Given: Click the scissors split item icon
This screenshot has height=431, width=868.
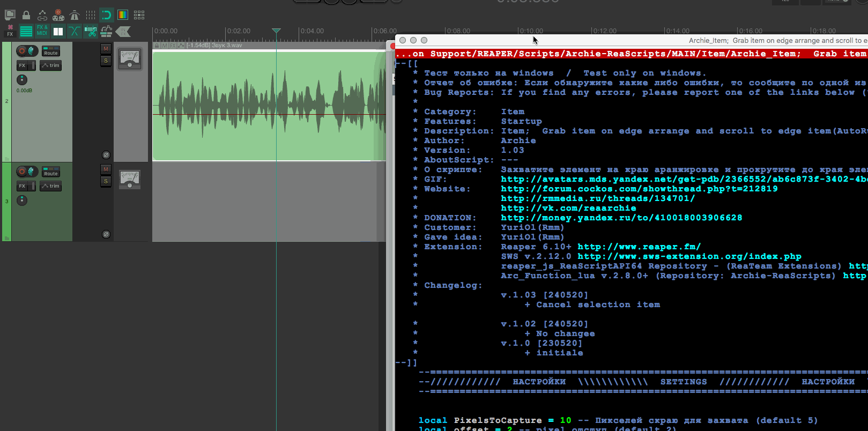Looking at the screenshot, I should point(91,32).
